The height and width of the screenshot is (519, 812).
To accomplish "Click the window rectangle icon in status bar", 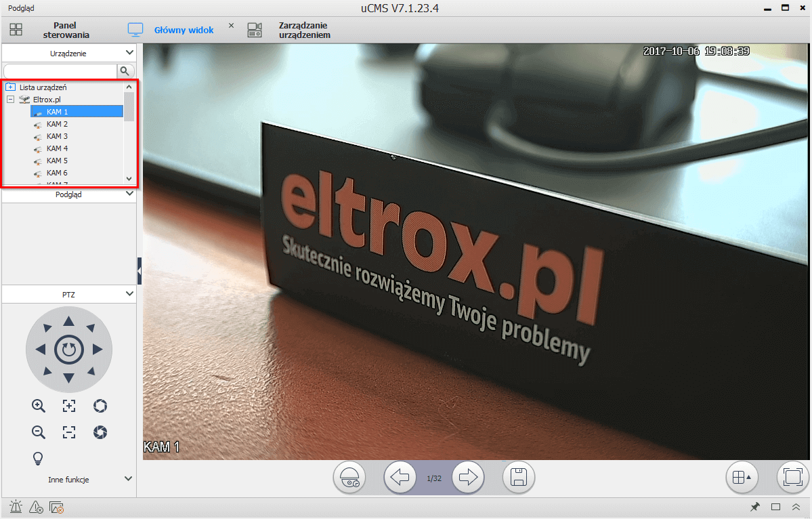I will click(x=775, y=507).
